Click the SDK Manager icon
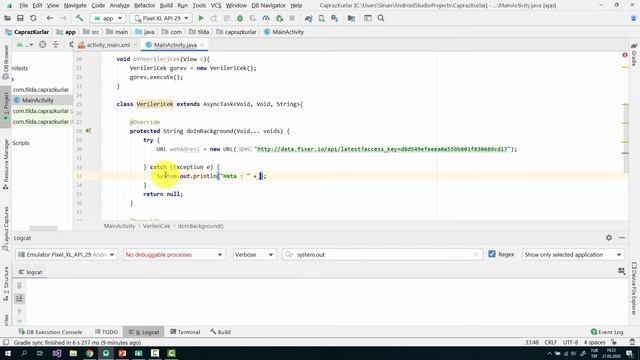The image size is (640, 360). 335,18
